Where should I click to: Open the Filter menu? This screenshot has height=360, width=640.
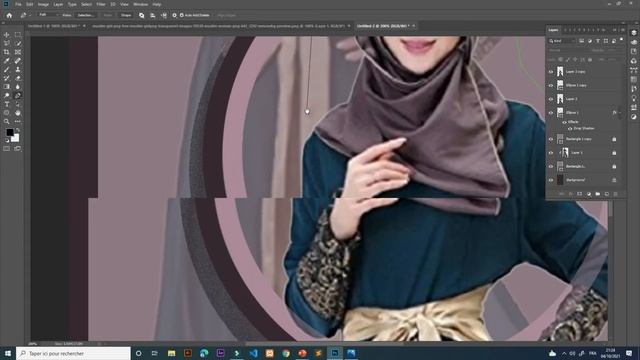[x=101, y=4]
